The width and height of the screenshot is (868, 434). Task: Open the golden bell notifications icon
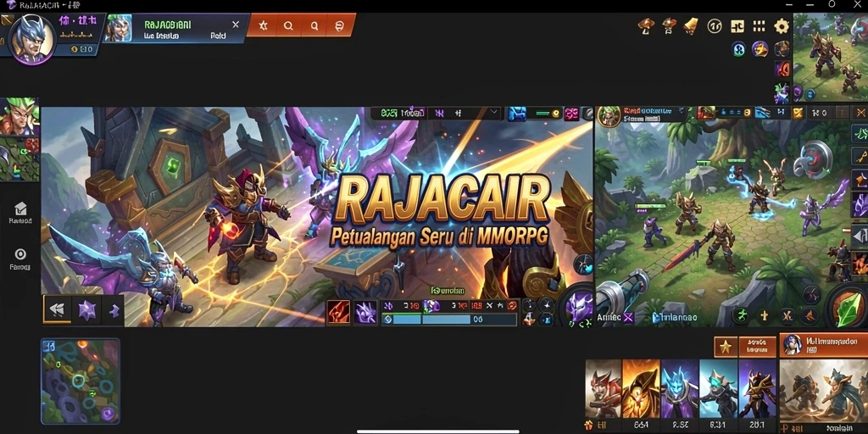click(x=691, y=26)
